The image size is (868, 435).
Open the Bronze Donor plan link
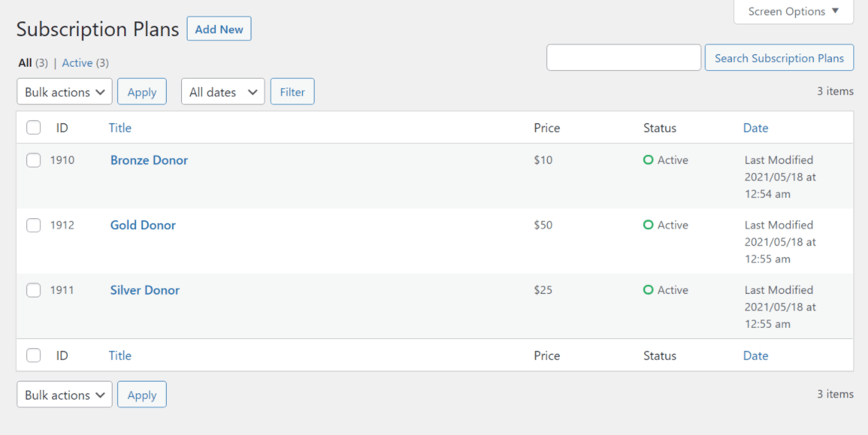(149, 161)
